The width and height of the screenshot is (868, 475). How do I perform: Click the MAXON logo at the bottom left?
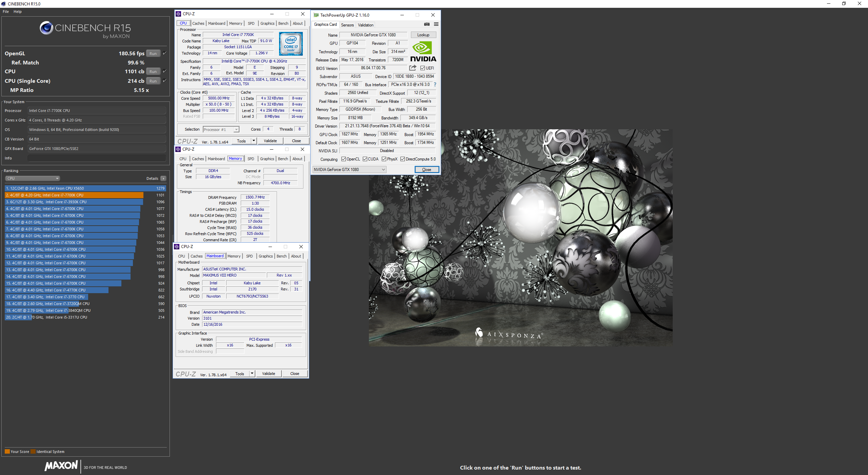click(x=61, y=465)
